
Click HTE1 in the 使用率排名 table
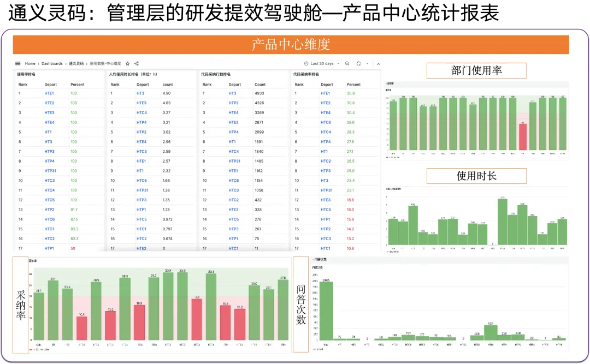pos(49,93)
